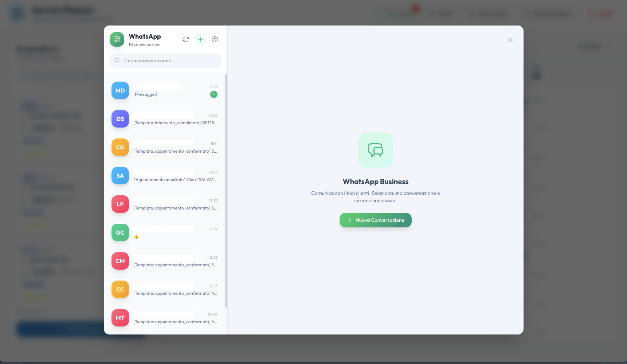Select the MD conversation avatar
Viewport: 627px width, 364px height.
pyautogui.click(x=120, y=90)
